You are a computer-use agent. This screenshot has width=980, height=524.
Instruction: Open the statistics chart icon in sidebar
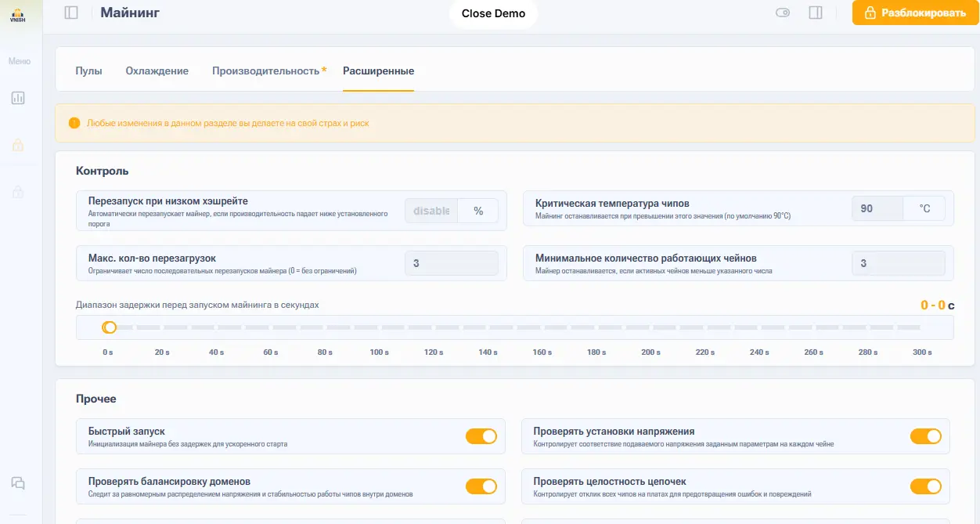tap(19, 98)
